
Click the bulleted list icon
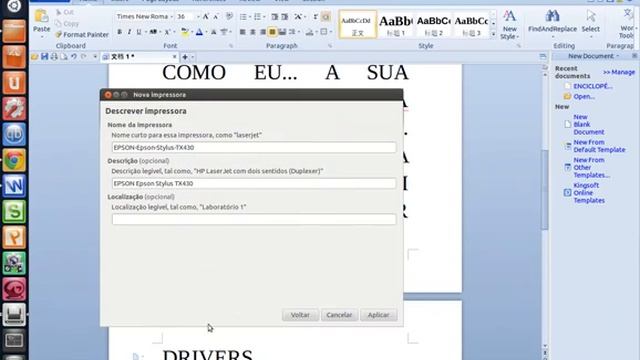[x=243, y=17]
